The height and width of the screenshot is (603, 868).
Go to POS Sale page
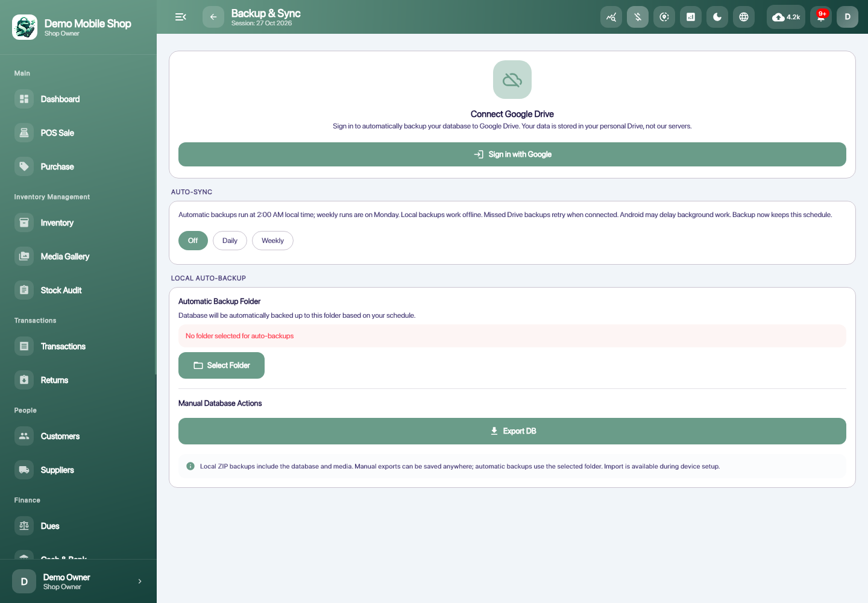[x=78, y=133]
